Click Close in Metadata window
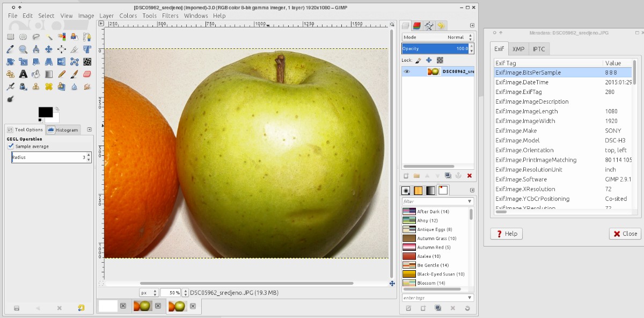 (625, 234)
